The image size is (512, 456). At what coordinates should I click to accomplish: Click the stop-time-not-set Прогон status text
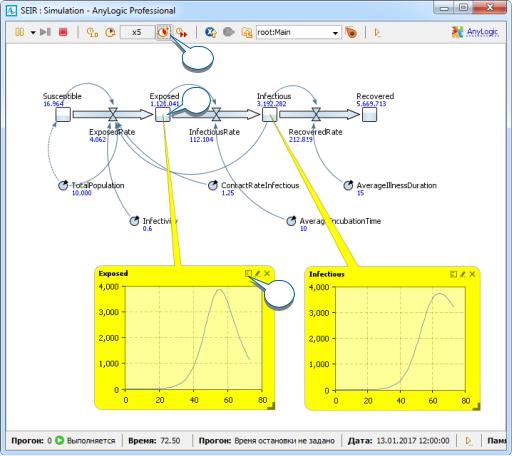click(267, 440)
